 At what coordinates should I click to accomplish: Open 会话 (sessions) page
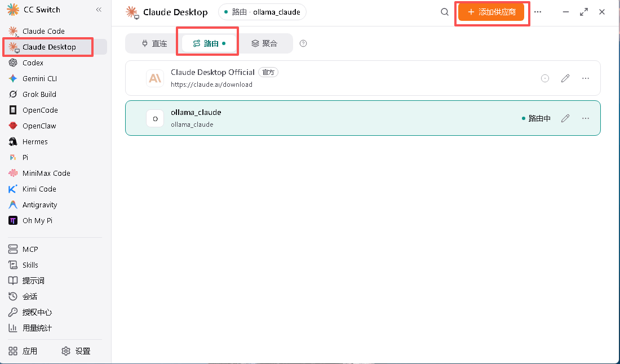[x=30, y=297]
